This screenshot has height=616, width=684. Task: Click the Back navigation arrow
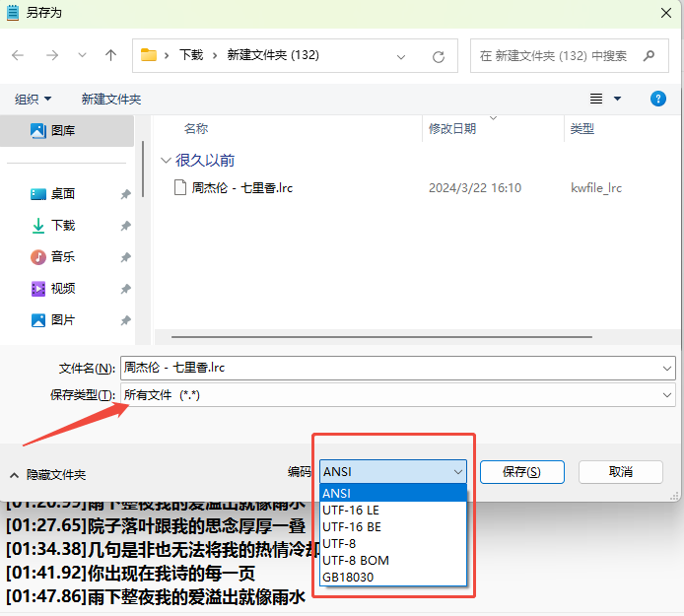click(18, 56)
